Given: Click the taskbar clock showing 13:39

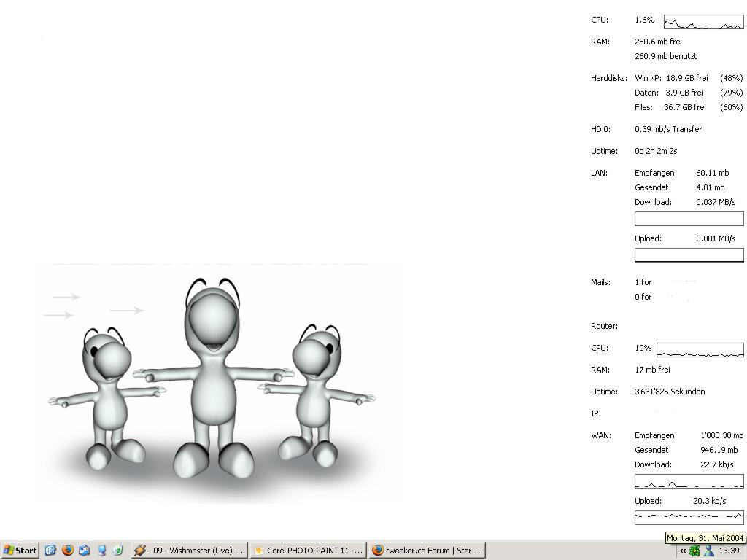Looking at the screenshot, I should pos(729,551).
